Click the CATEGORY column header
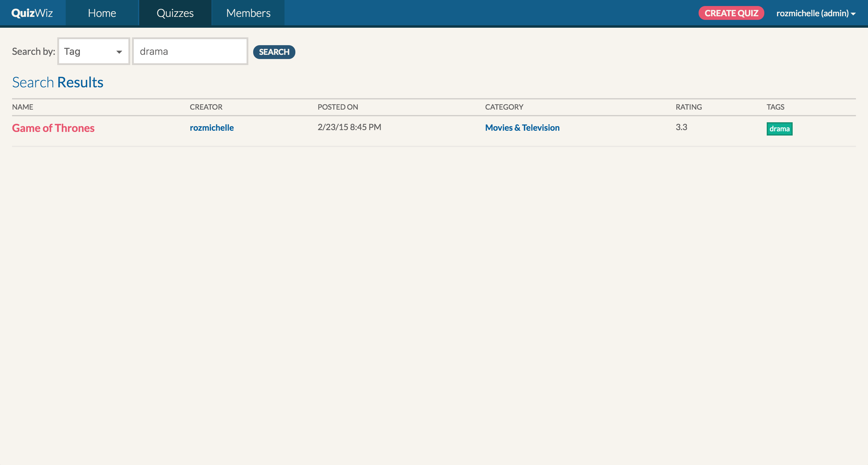The height and width of the screenshot is (465, 868). click(504, 107)
